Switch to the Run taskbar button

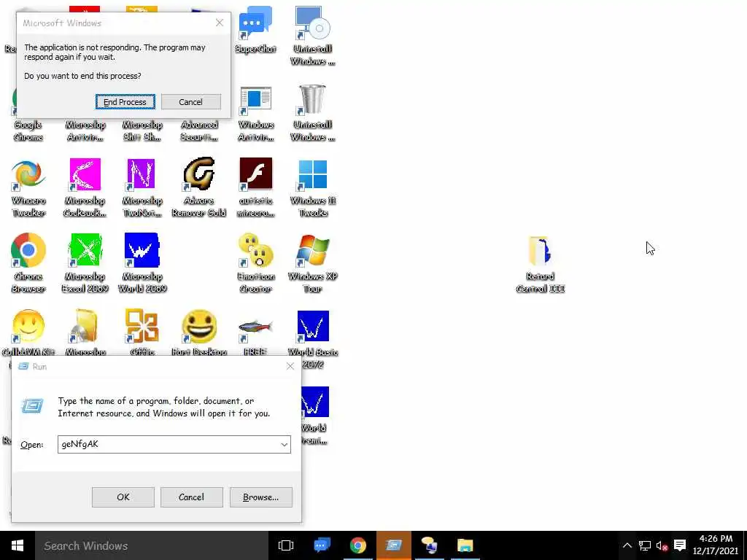(x=393, y=545)
